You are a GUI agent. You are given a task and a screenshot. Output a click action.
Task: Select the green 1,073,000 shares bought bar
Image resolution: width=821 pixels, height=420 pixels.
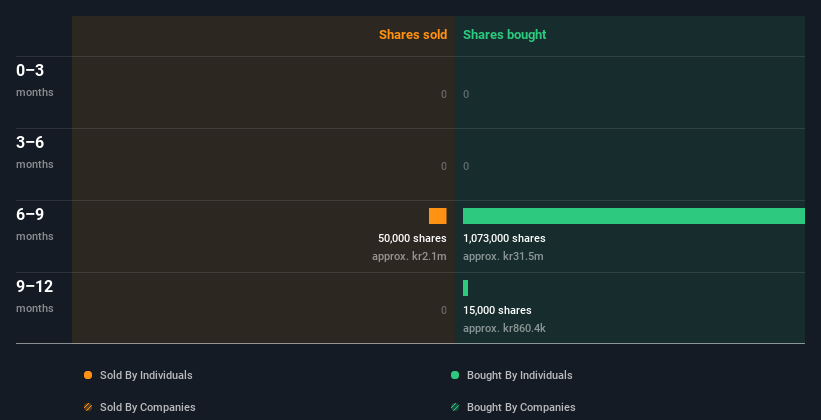click(634, 216)
